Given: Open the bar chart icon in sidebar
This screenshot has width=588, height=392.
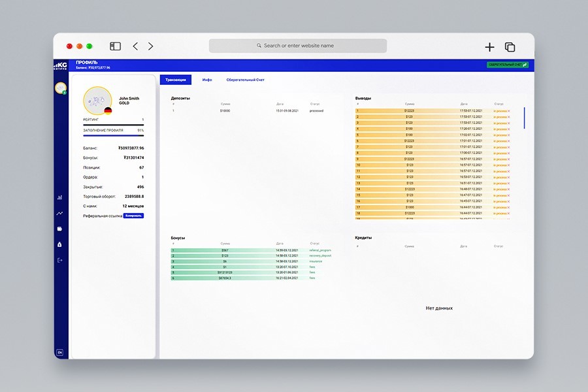Looking at the screenshot, I should 59,197.
